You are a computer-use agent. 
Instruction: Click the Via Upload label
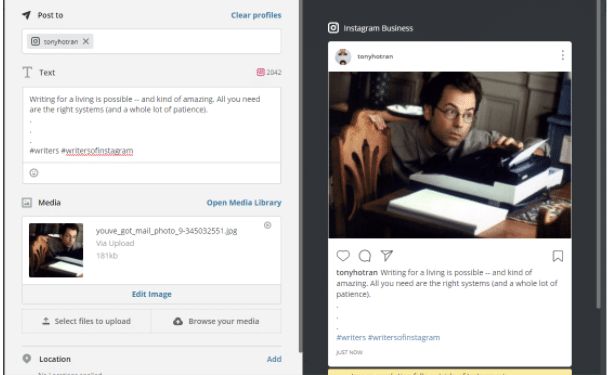pyautogui.click(x=115, y=243)
